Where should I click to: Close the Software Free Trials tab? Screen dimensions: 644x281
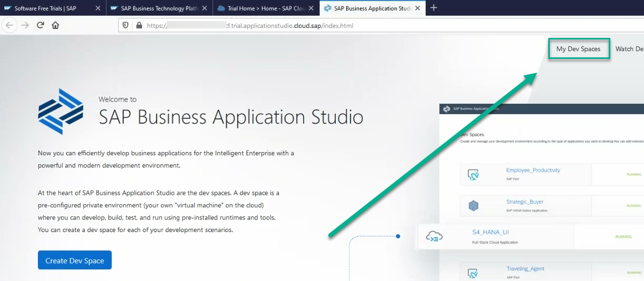click(98, 8)
